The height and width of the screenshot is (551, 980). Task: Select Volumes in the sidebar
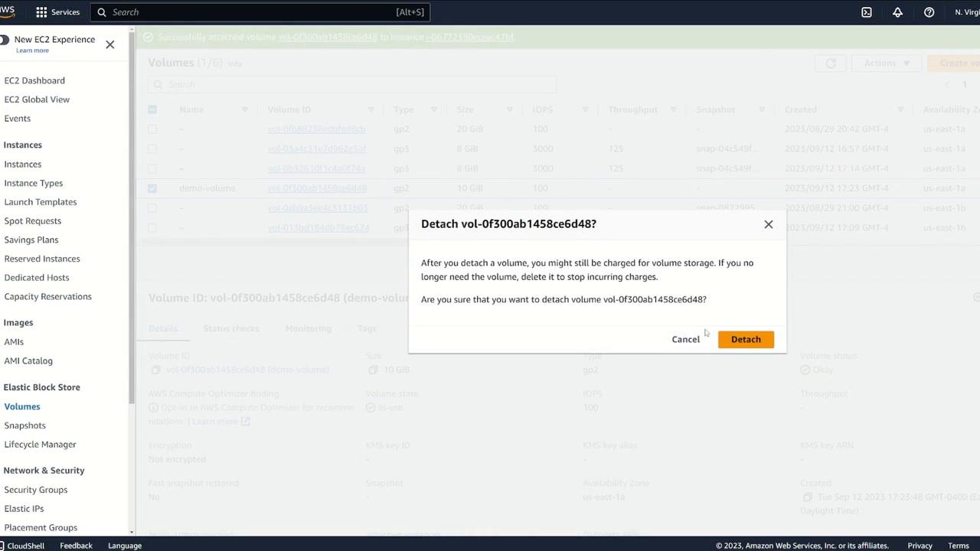(x=22, y=407)
